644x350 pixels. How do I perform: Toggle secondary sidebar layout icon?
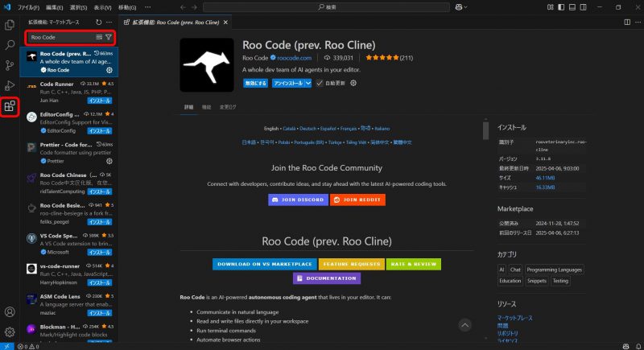pyautogui.click(x=583, y=7)
